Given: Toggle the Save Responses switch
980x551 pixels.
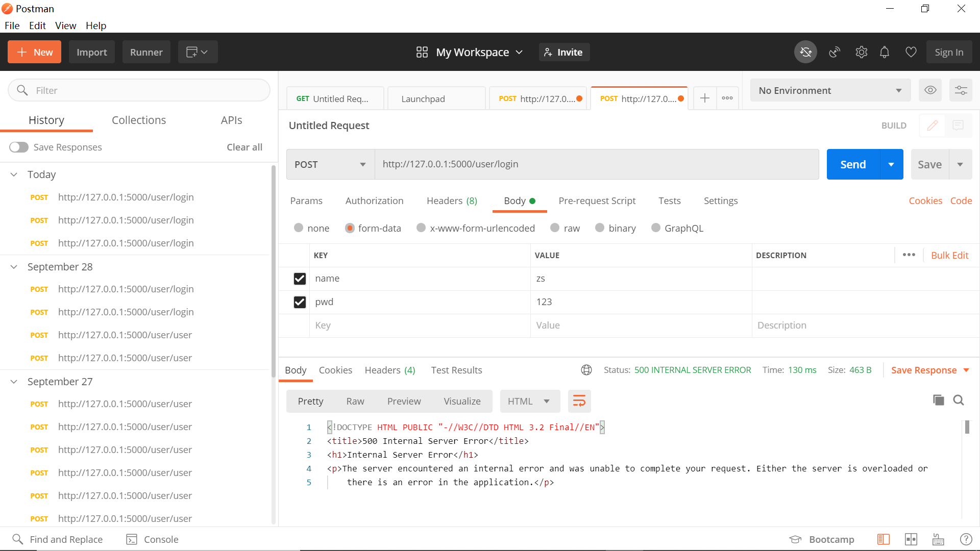Looking at the screenshot, I should click(19, 147).
